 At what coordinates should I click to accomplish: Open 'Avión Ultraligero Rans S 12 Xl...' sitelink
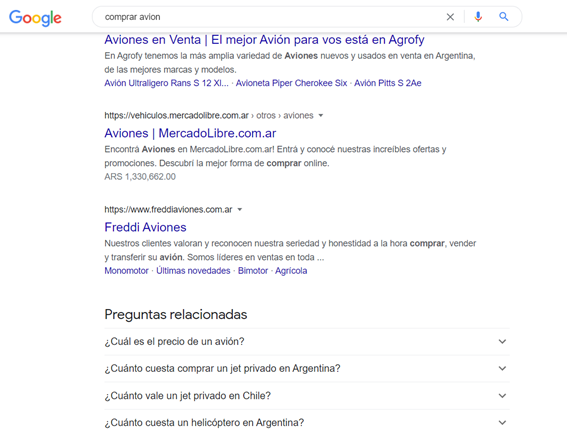(x=166, y=83)
